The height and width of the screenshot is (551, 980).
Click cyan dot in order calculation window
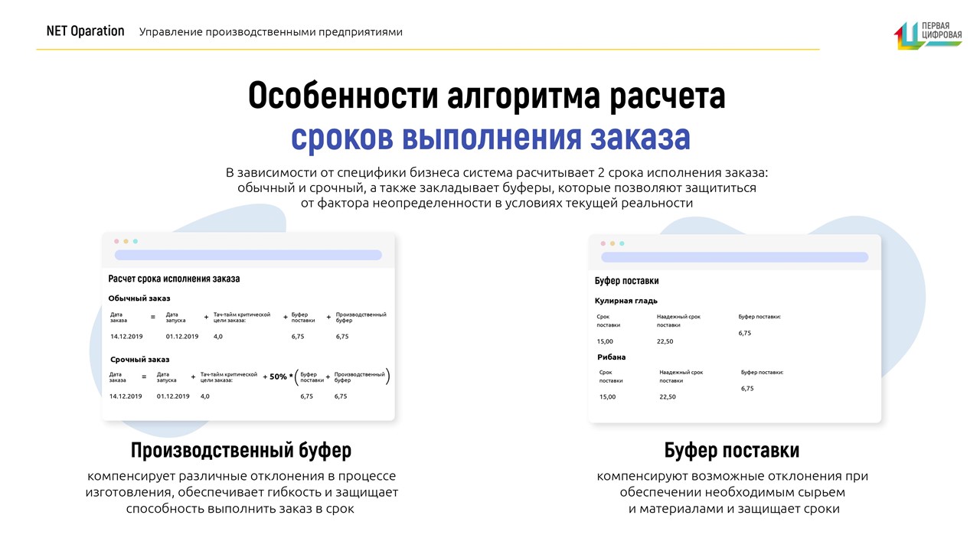[136, 241]
